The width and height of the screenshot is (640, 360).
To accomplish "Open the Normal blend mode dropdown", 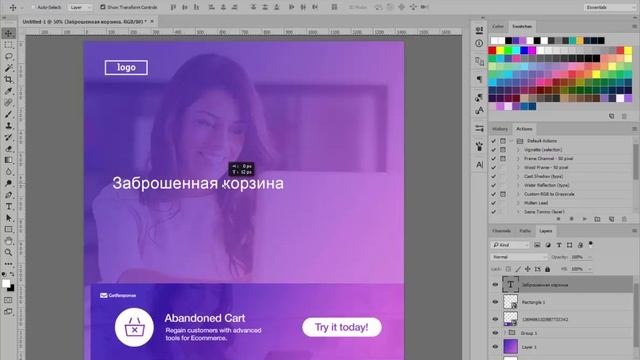I will pos(519,257).
